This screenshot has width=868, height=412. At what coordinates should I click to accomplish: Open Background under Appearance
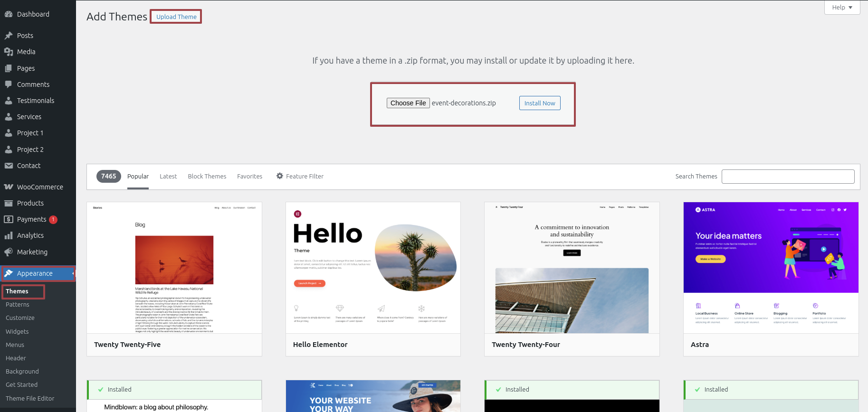pyautogui.click(x=22, y=372)
